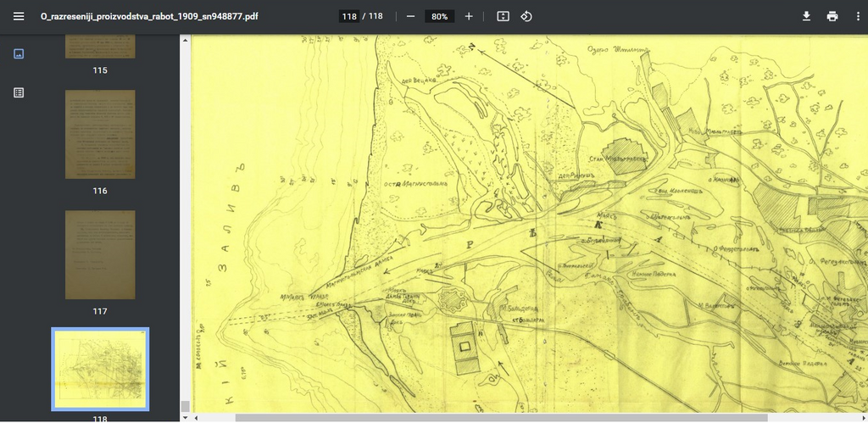Open page 116 thumbnail
Viewport: 868px width, 423px height.
pos(100,134)
